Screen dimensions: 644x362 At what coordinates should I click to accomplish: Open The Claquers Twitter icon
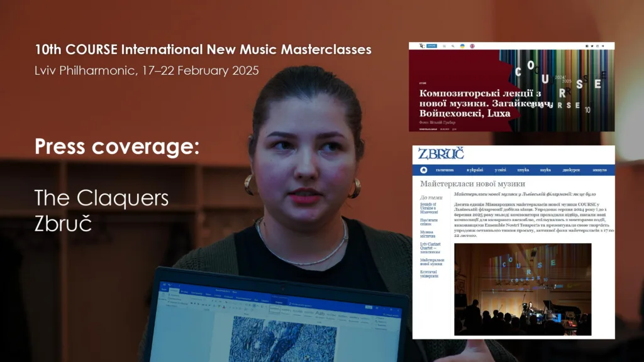coord(592,46)
